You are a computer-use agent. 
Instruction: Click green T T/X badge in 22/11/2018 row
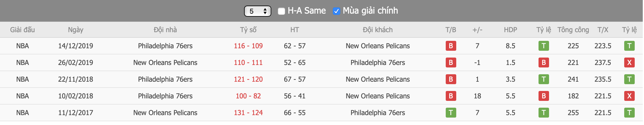click(x=629, y=79)
